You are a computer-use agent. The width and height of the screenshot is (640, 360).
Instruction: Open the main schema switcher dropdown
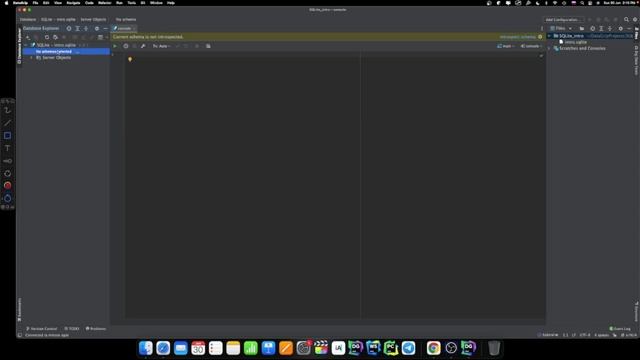[506, 46]
